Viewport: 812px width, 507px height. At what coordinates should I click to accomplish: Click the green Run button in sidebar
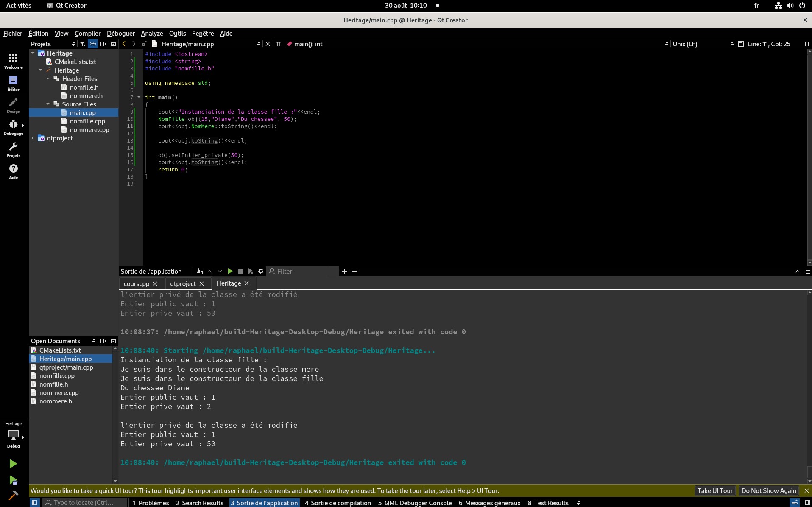click(x=13, y=464)
